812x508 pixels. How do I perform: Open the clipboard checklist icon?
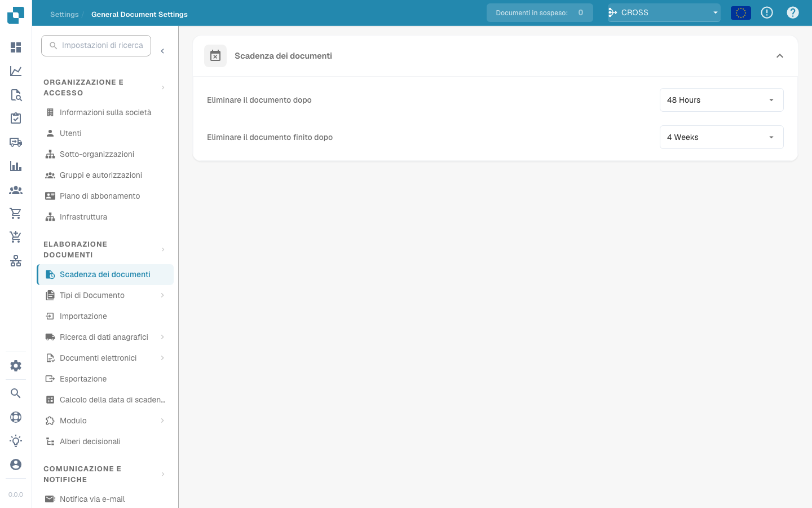[x=16, y=119]
